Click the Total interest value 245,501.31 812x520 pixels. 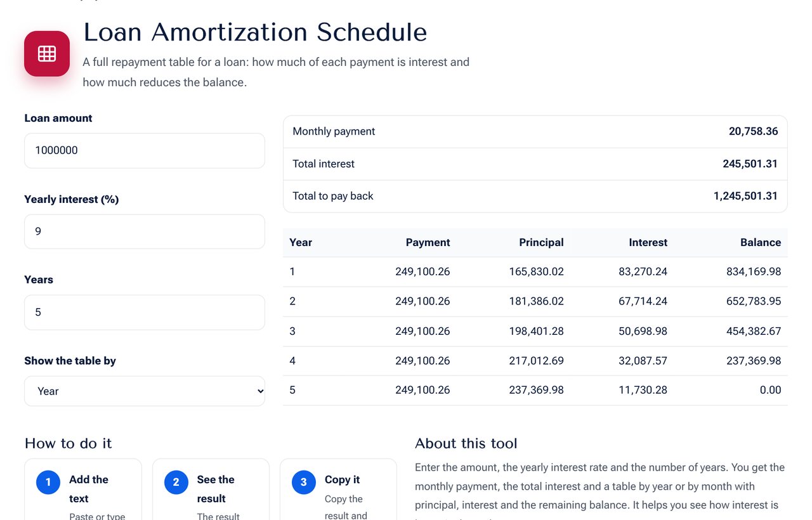pyautogui.click(x=750, y=164)
